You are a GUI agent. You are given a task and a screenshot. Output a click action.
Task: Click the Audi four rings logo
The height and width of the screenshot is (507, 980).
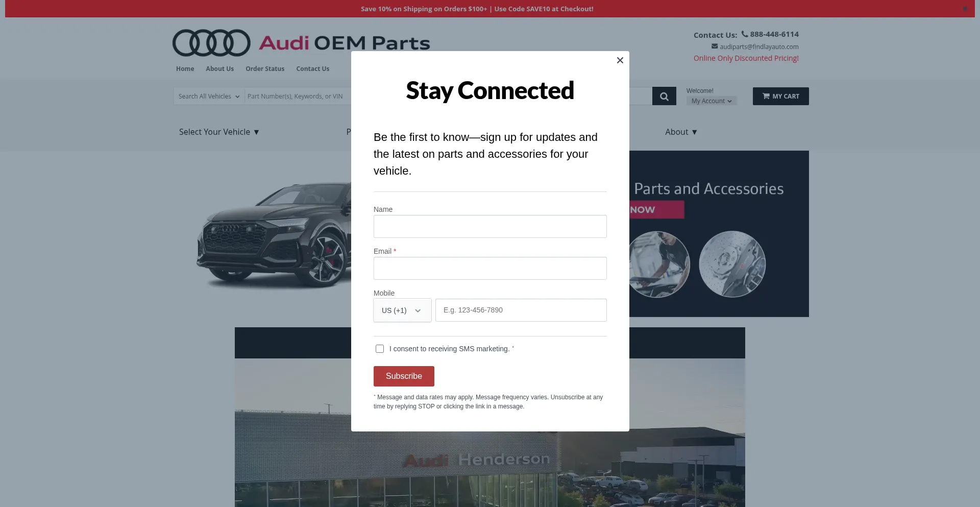[211, 43]
